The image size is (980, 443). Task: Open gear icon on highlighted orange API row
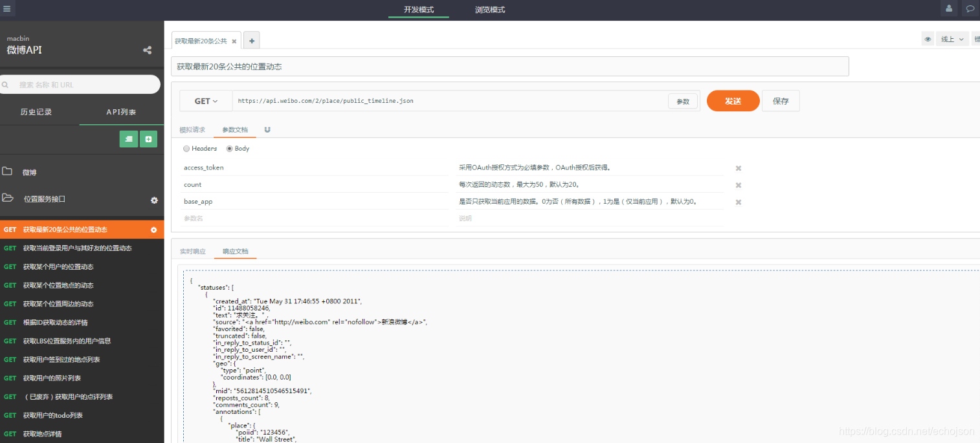[x=154, y=230]
